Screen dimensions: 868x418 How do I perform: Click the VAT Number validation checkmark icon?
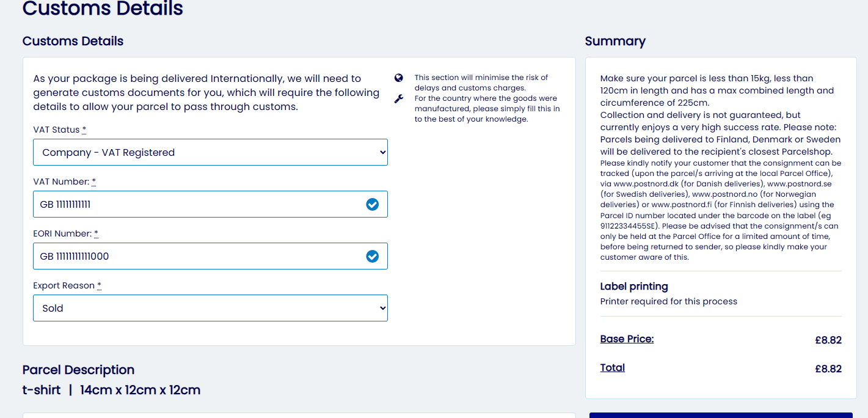(372, 204)
